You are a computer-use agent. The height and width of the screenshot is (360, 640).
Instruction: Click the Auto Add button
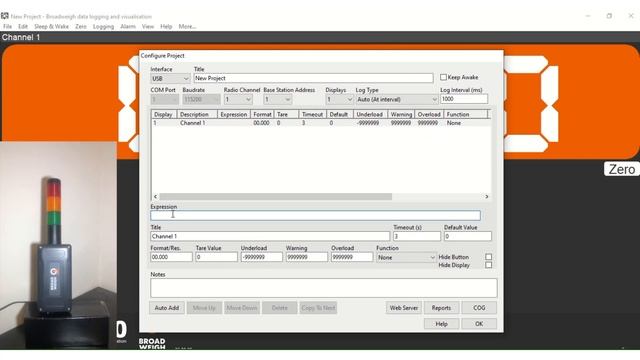(x=167, y=308)
